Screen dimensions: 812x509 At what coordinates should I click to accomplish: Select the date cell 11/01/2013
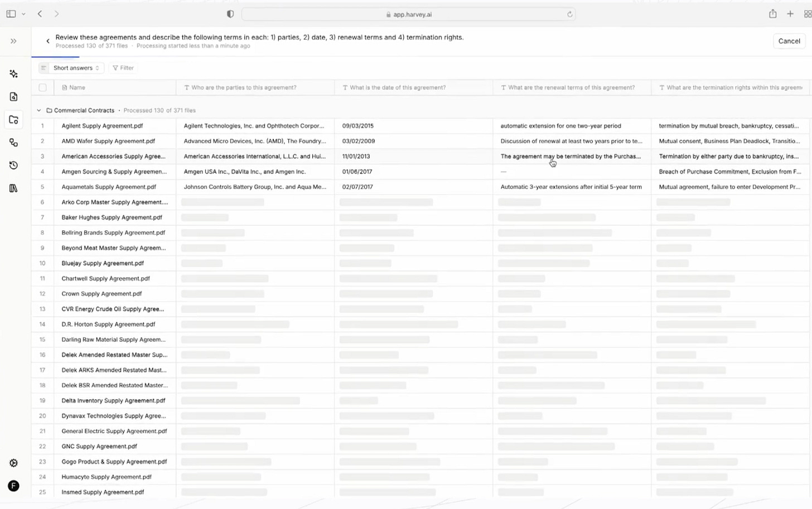tap(414, 157)
